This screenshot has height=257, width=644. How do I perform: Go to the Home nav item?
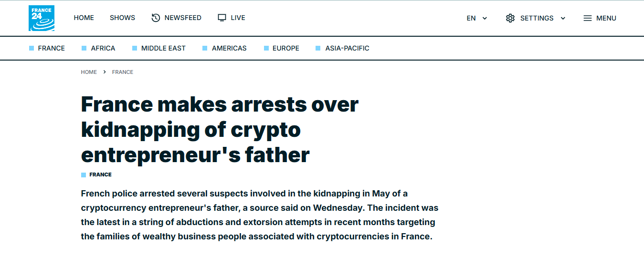click(84, 18)
